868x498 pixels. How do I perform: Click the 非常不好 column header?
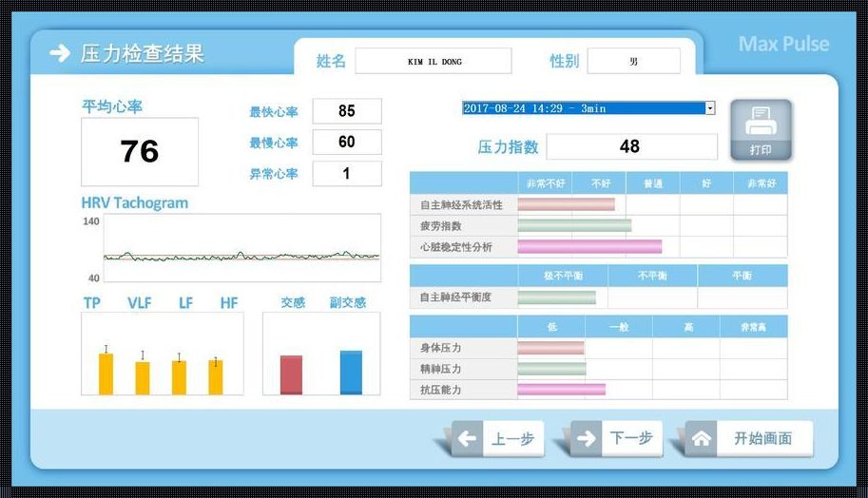click(x=546, y=183)
